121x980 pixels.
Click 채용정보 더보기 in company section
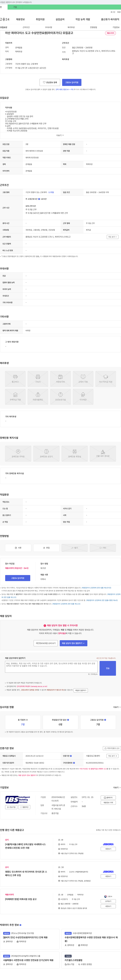click(108, 803)
